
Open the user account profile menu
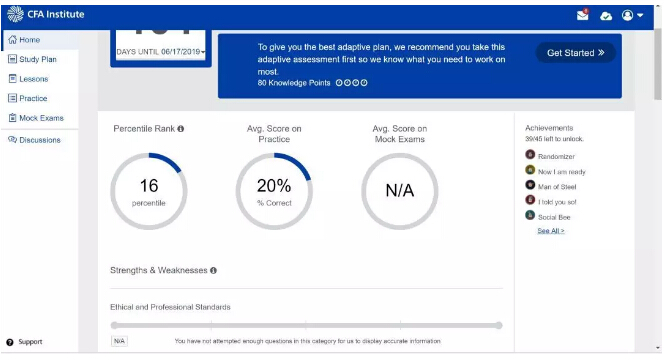coord(632,16)
